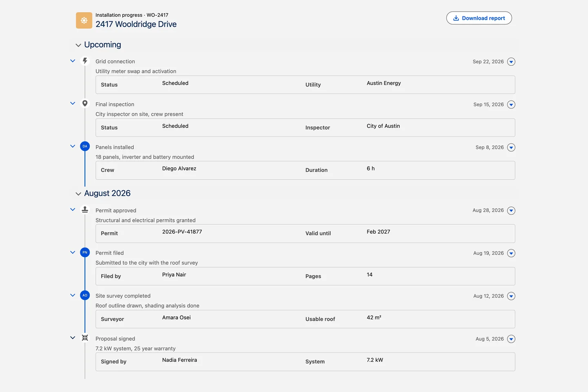Collapse the Grid connection entry chevron
The width and height of the screenshot is (588, 392).
pos(73,61)
